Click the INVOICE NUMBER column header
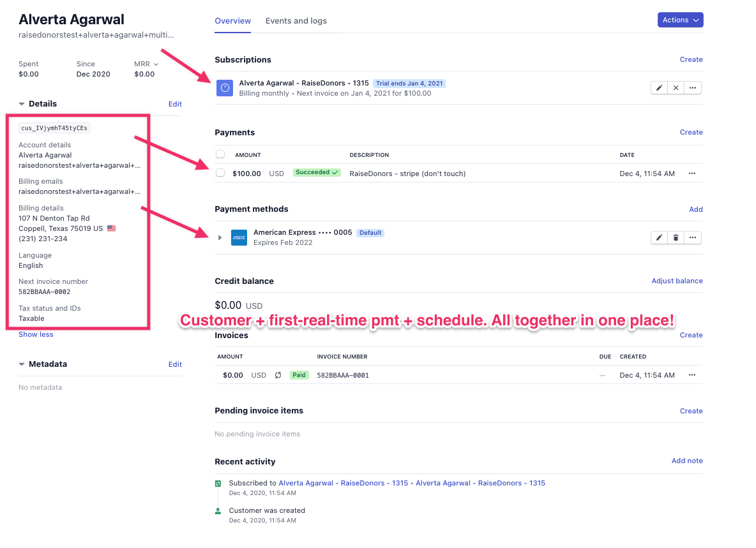The image size is (756, 548). coord(342,357)
